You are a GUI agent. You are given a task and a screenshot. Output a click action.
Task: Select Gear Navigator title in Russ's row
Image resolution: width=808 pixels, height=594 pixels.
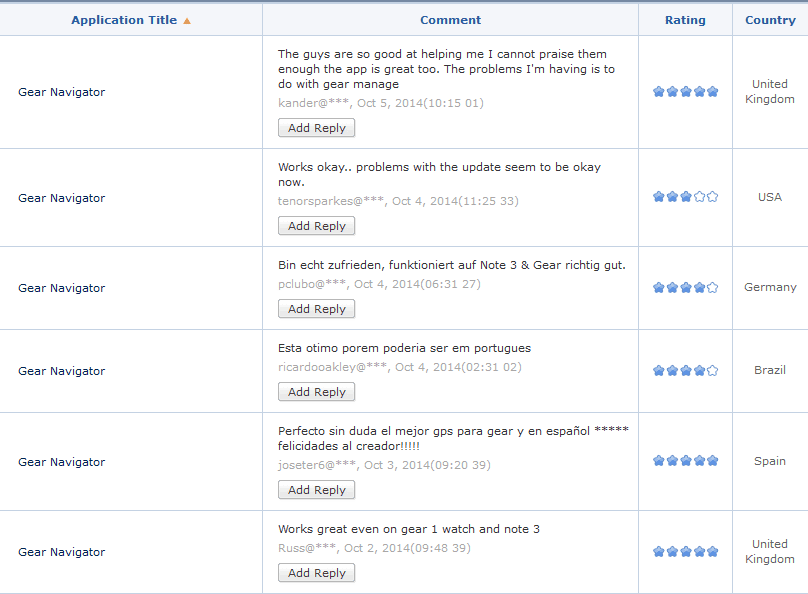pyautogui.click(x=62, y=552)
